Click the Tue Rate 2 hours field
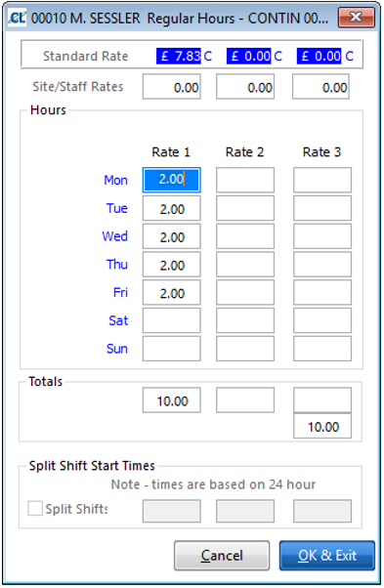The height and width of the screenshot is (588, 384). click(245, 208)
